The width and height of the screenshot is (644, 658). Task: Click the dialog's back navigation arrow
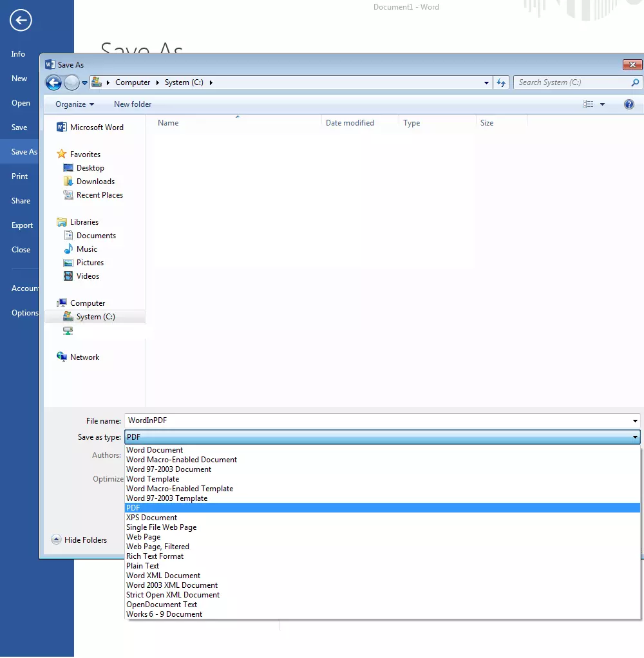coord(53,82)
